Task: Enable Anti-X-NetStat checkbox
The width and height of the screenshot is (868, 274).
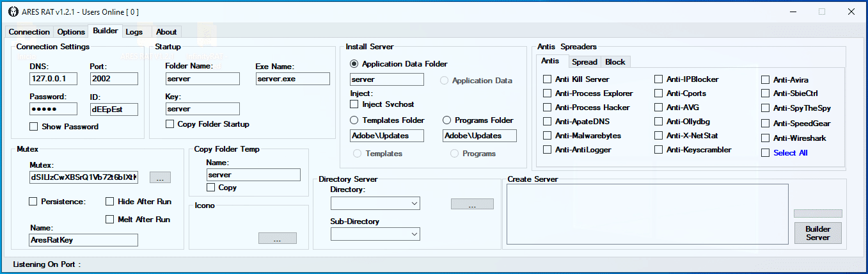Action: [686, 135]
